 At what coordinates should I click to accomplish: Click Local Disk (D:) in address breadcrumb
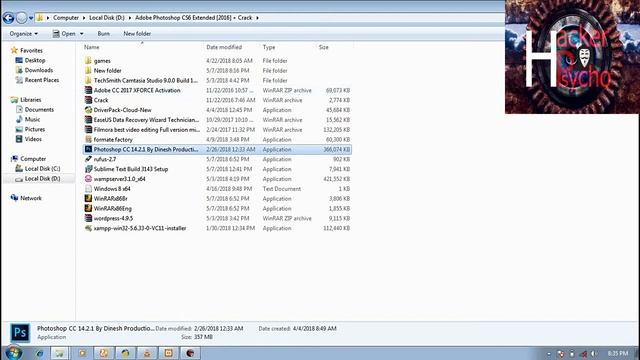pos(107,18)
